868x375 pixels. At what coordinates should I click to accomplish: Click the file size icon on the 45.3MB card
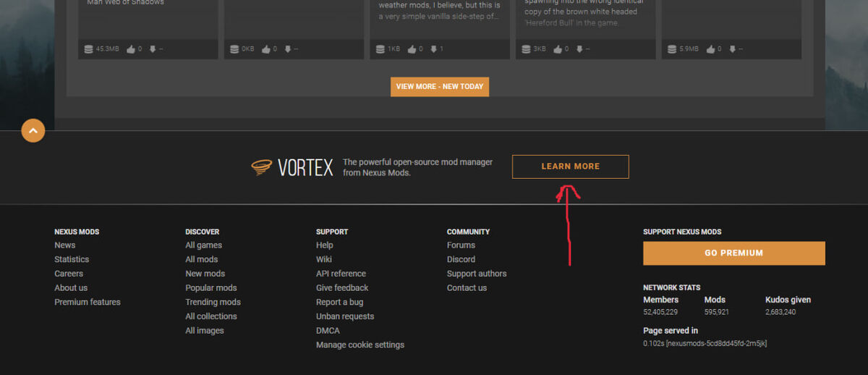click(x=89, y=49)
